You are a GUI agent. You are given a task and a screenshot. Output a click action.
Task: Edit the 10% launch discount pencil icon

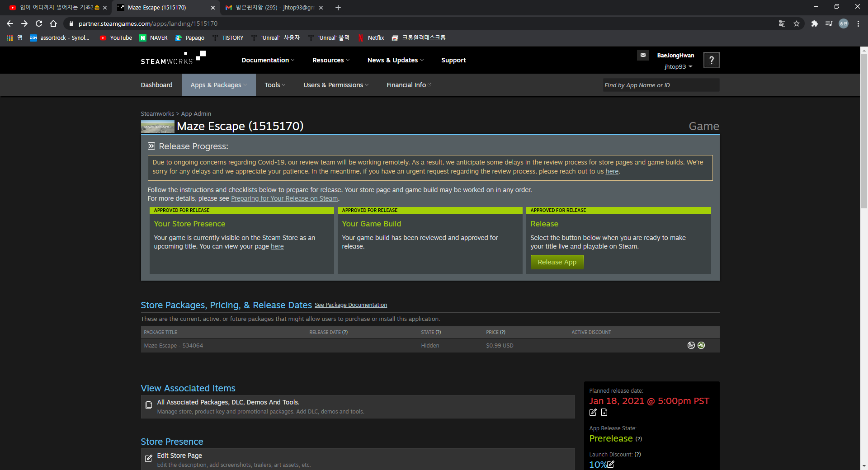(611, 464)
